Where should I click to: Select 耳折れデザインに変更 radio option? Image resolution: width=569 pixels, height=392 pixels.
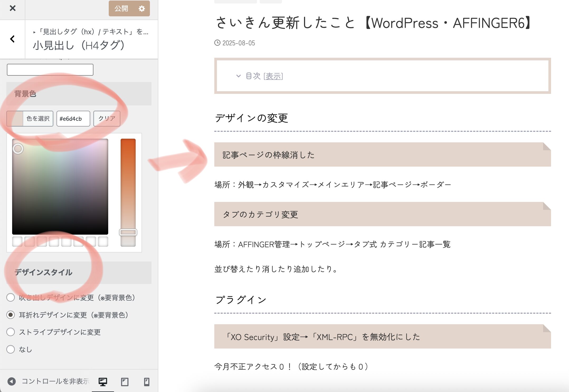(11, 315)
